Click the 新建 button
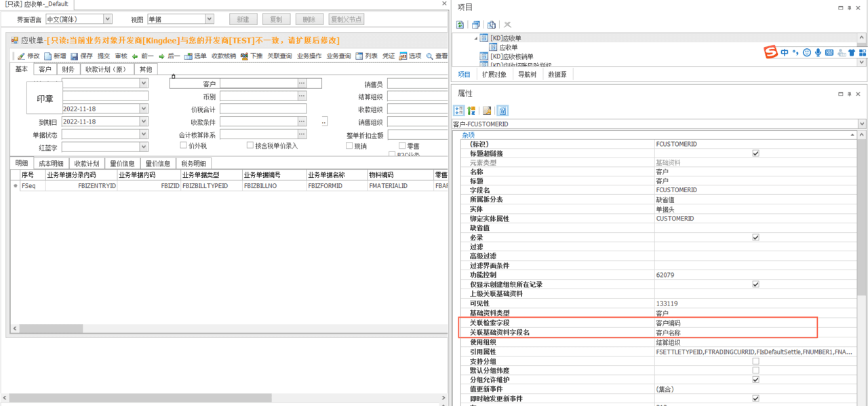Image resolution: width=868 pixels, height=406 pixels. [243, 19]
